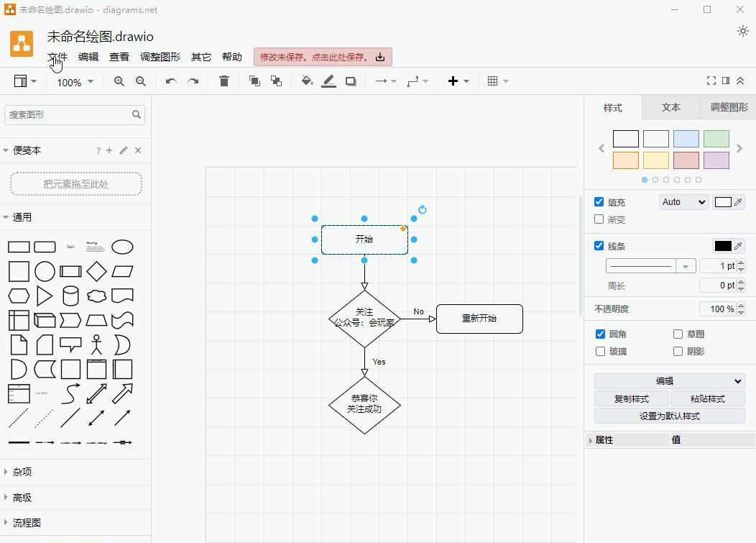Toggle the 填充 fill checkbox
The image size is (756, 543).
(x=599, y=202)
